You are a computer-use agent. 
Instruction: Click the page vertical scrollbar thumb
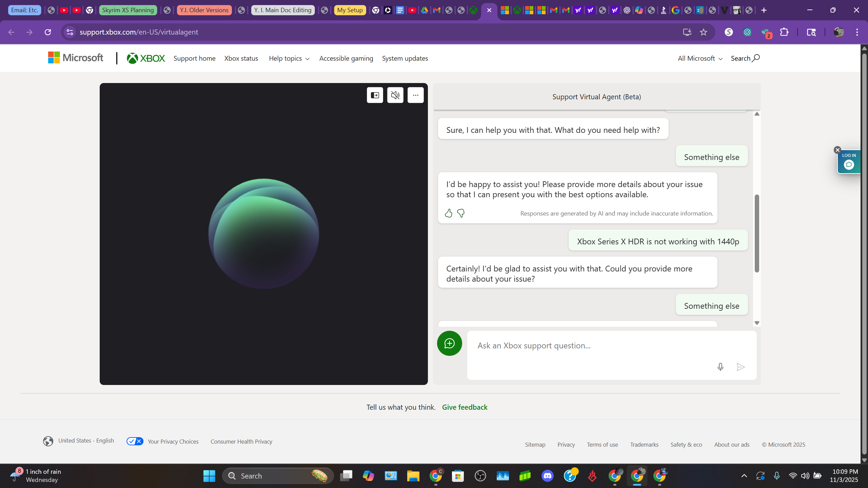[x=864, y=253]
